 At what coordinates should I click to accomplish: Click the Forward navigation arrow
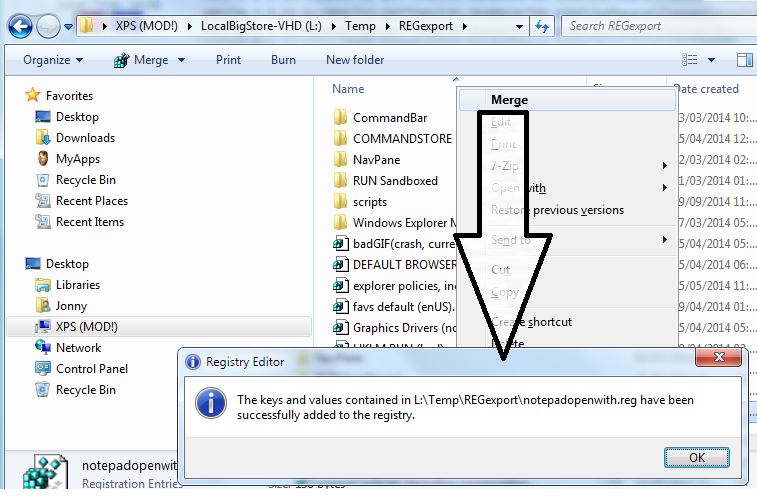point(48,26)
